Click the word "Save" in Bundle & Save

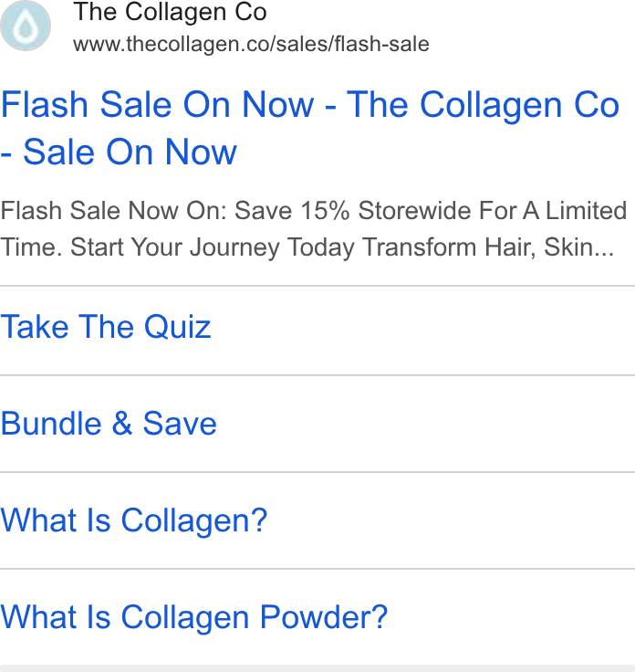pos(180,424)
